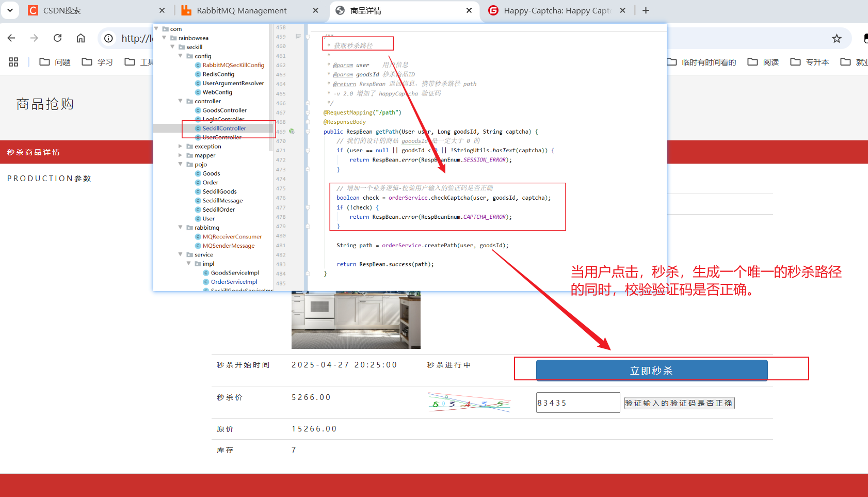Open the 阅读 bookmark folder
This screenshot has width=868, height=497.
coord(763,62)
